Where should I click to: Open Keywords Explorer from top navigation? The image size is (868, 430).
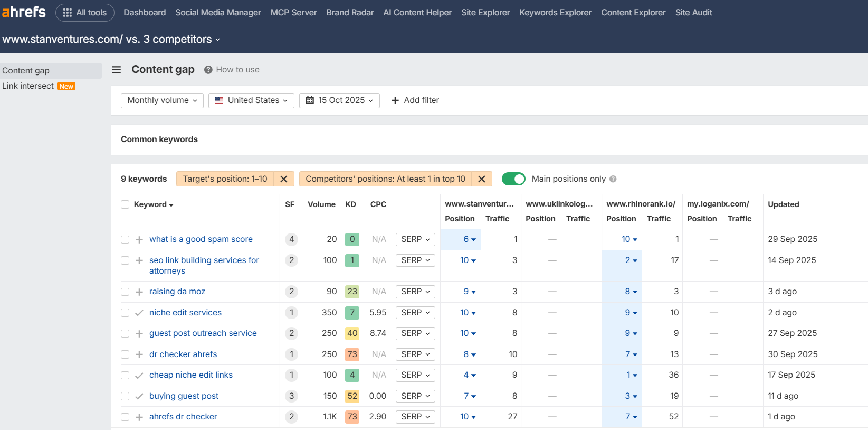555,13
